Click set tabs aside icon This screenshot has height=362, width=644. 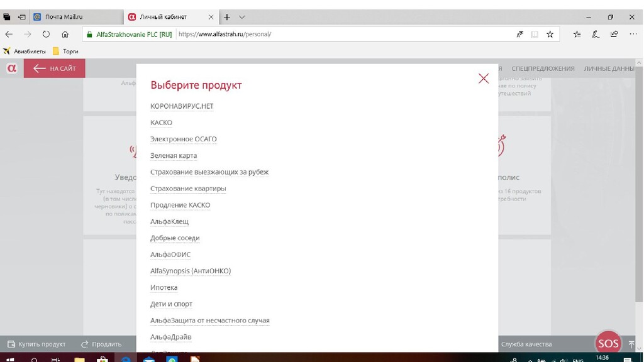coord(22,17)
